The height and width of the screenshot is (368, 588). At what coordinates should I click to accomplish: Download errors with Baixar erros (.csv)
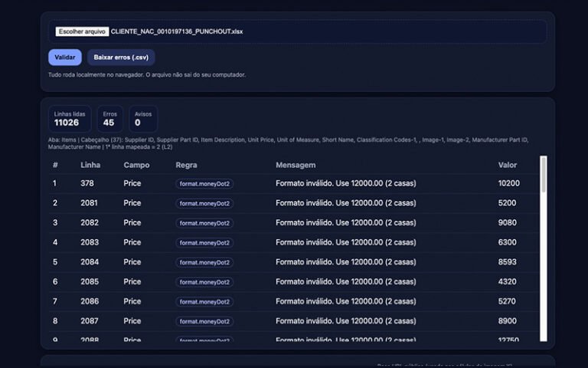tap(121, 58)
